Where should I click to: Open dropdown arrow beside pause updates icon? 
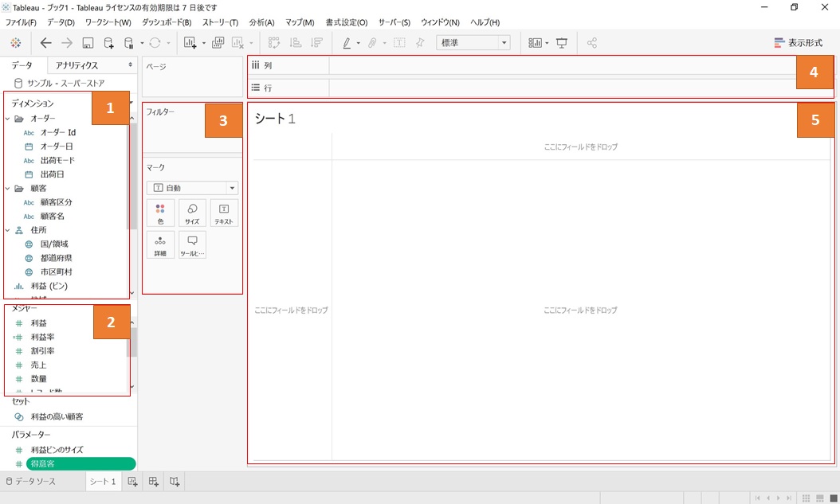pos(142,43)
